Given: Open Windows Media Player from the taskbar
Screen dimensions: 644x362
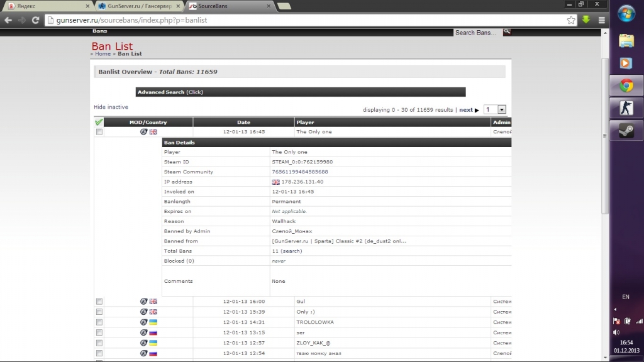Looking at the screenshot, I should [x=626, y=63].
